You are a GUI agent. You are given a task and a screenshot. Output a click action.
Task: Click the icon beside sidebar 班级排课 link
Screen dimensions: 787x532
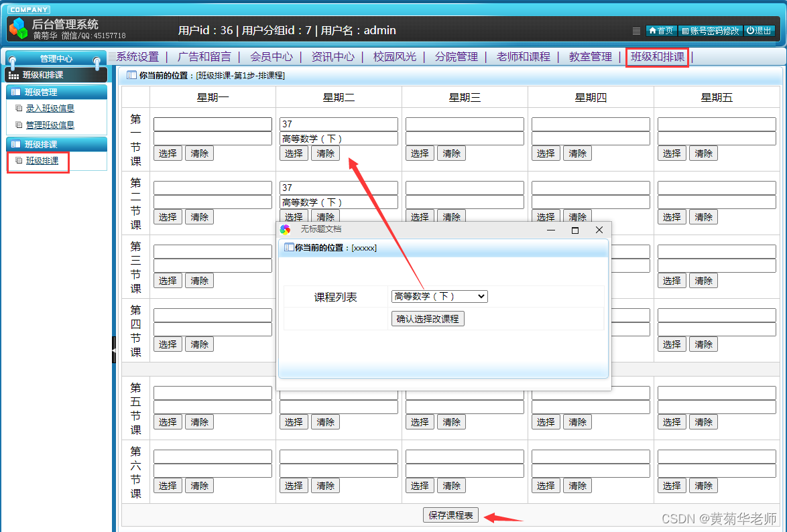coord(19,161)
